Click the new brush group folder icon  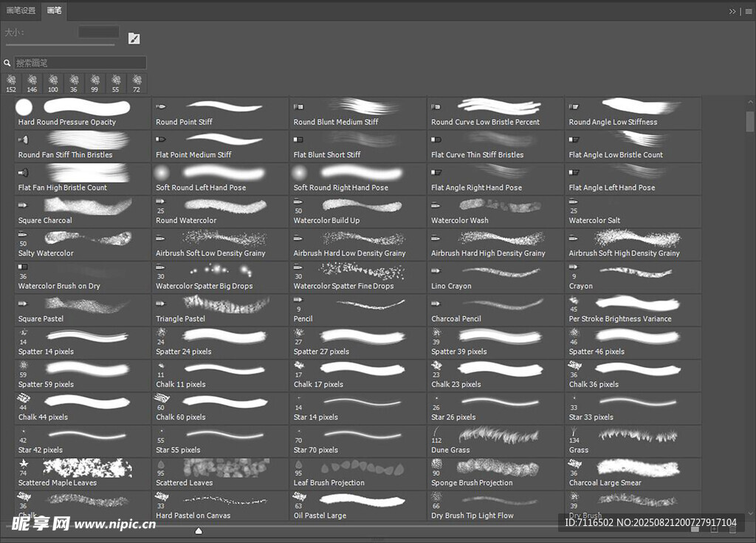pos(695,529)
